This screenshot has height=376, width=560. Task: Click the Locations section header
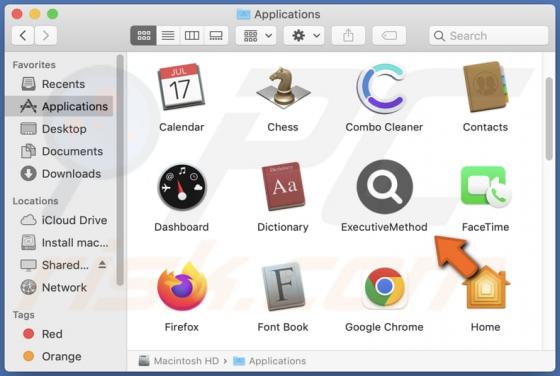(x=35, y=201)
